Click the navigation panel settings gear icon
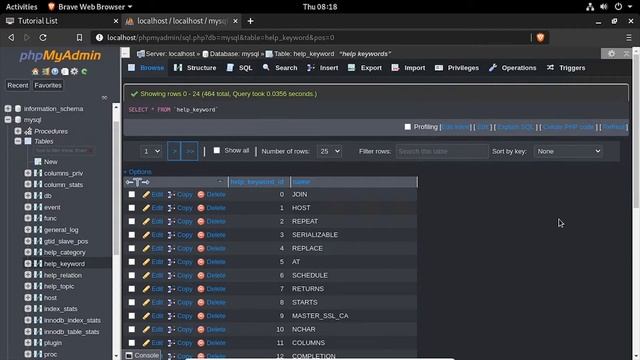 tap(74, 71)
